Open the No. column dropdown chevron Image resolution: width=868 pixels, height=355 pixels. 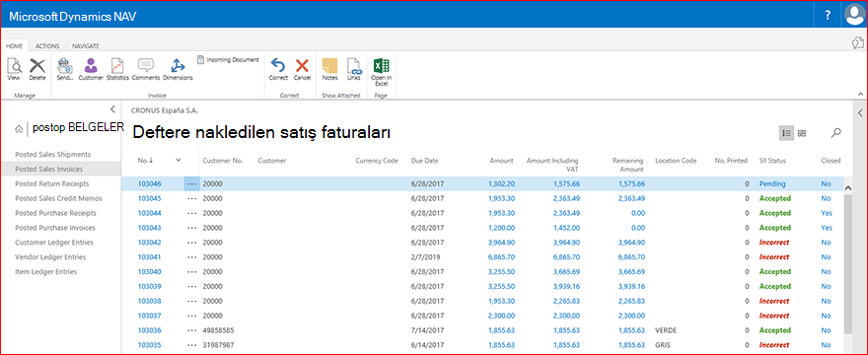[x=179, y=160]
